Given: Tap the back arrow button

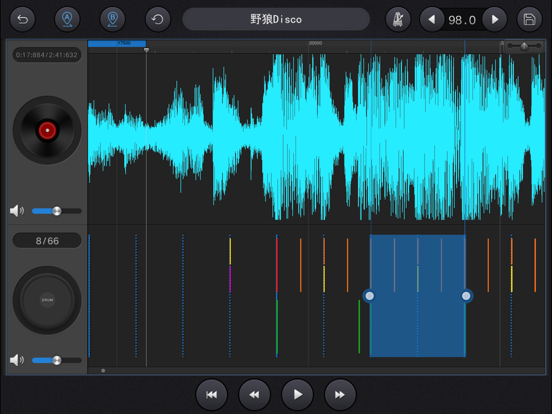Looking at the screenshot, I should (23, 19).
